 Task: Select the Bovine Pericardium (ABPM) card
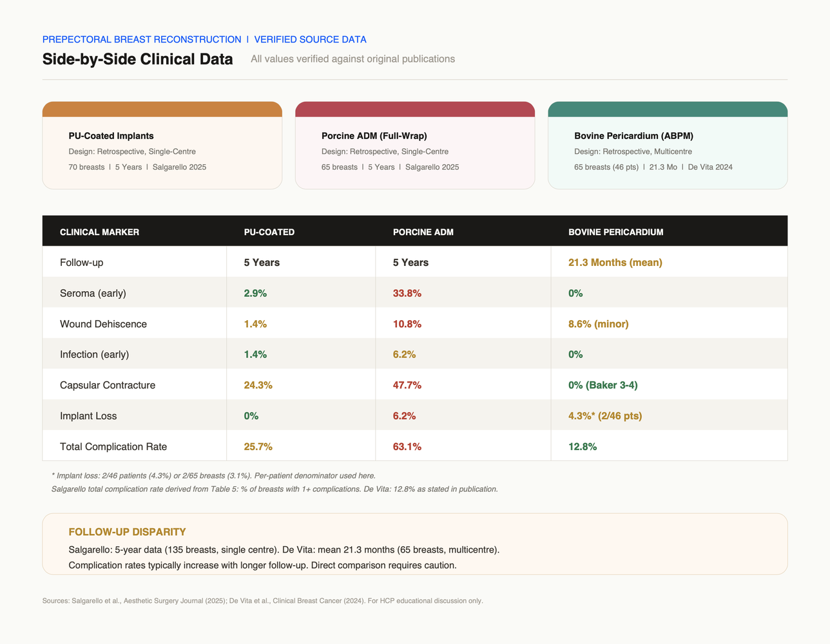click(668, 146)
